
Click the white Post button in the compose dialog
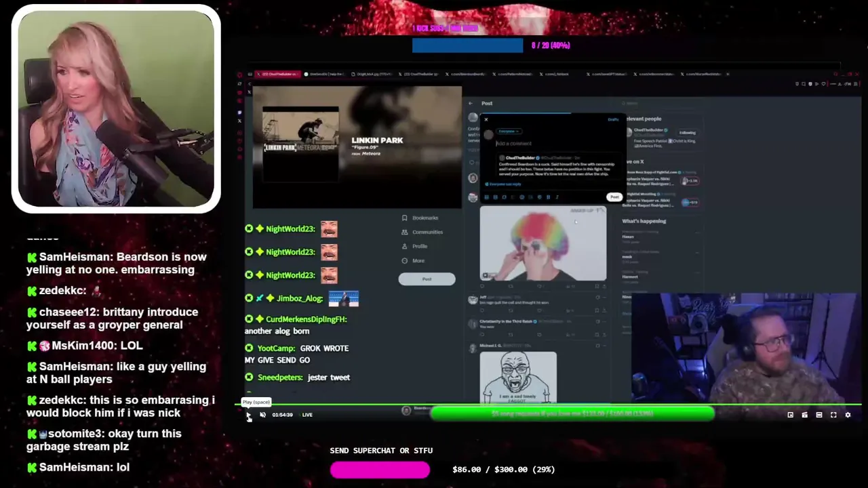pyautogui.click(x=614, y=197)
